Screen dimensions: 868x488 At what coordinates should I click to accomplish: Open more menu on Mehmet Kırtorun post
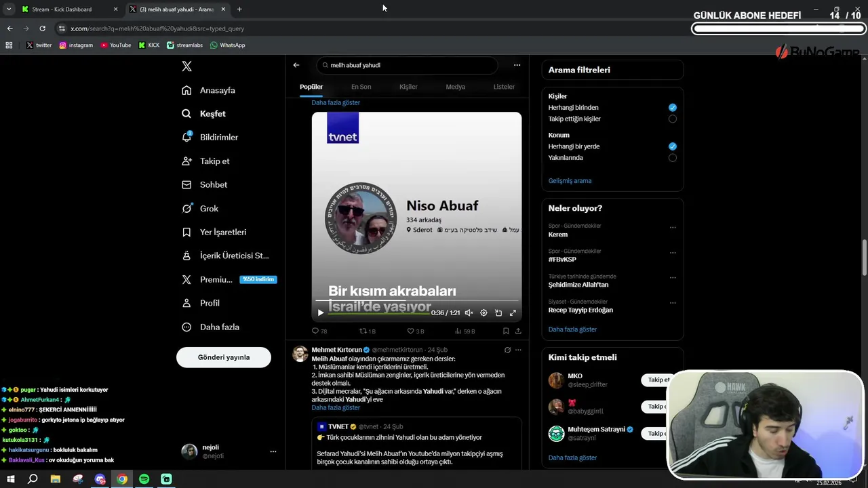[518, 350]
